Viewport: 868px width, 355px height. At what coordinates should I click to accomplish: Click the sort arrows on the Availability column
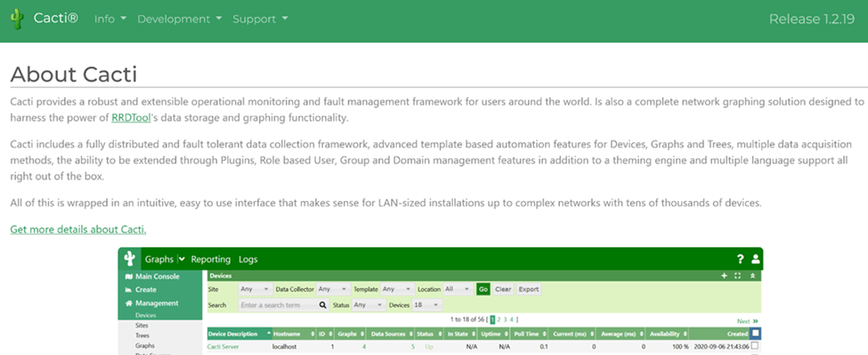pos(685,334)
